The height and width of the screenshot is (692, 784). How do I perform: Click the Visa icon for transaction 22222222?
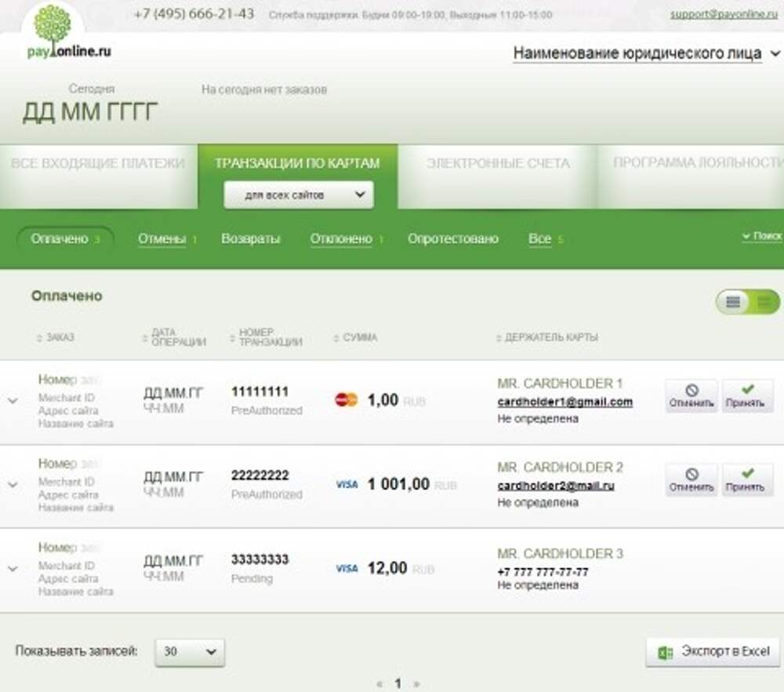347,484
